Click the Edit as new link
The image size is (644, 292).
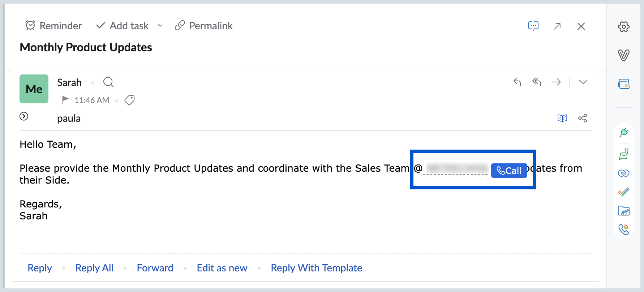tap(222, 268)
